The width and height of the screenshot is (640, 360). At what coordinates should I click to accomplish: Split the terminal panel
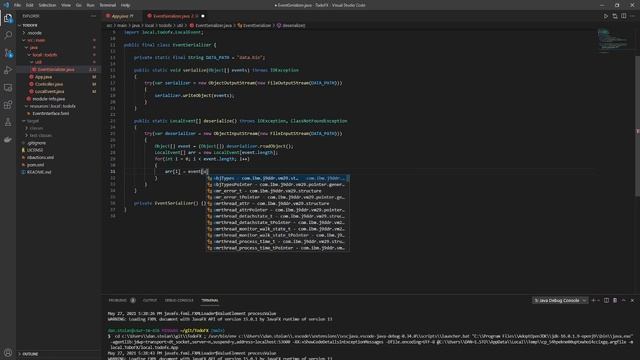coord(607,300)
